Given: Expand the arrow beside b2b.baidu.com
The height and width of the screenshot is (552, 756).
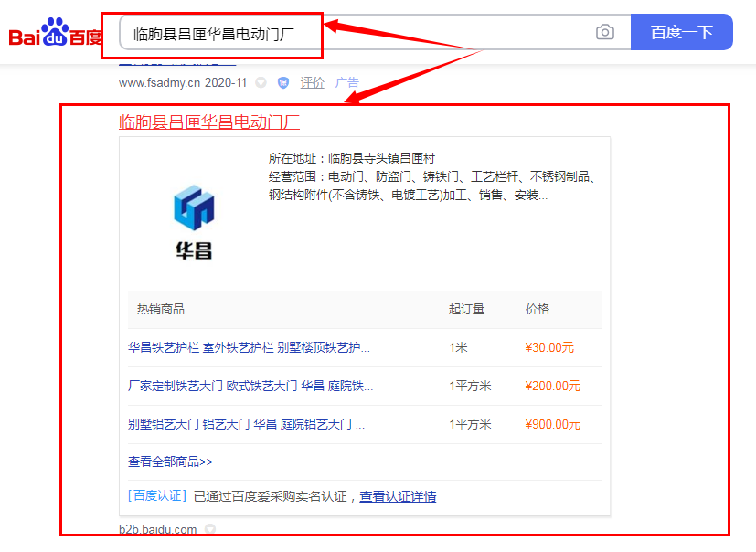Looking at the screenshot, I should pyautogui.click(x=210, y=529).
